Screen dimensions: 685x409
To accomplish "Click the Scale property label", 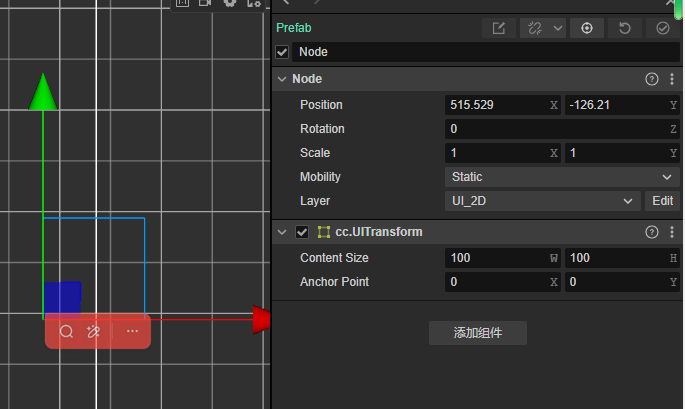I will coord(315,153).
